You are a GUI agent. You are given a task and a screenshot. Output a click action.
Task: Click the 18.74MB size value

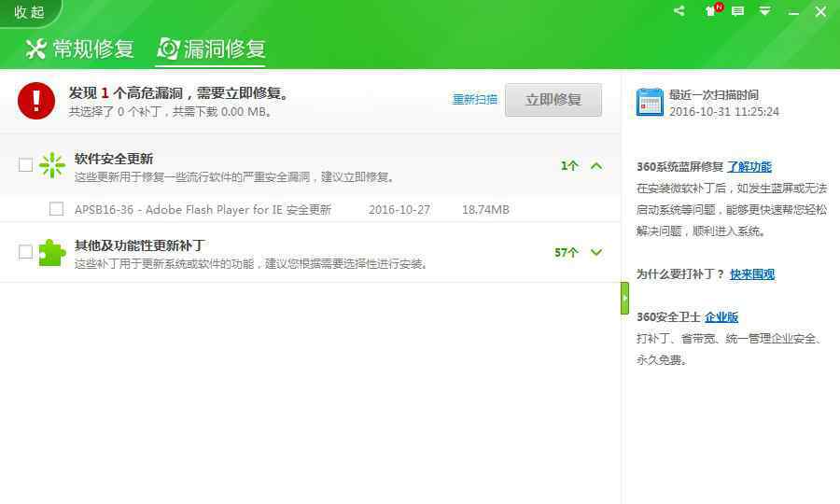pos(485,210)
